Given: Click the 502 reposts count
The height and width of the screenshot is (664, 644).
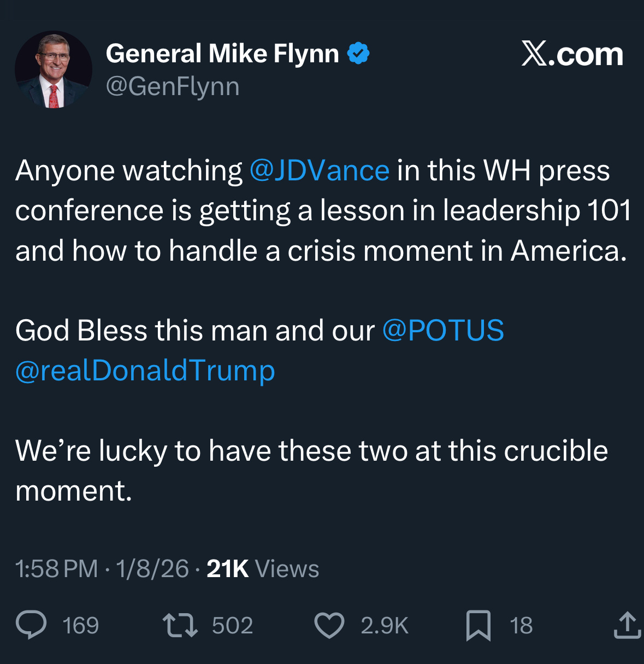Looking at the screenshot, I should [x=233, y=626].
